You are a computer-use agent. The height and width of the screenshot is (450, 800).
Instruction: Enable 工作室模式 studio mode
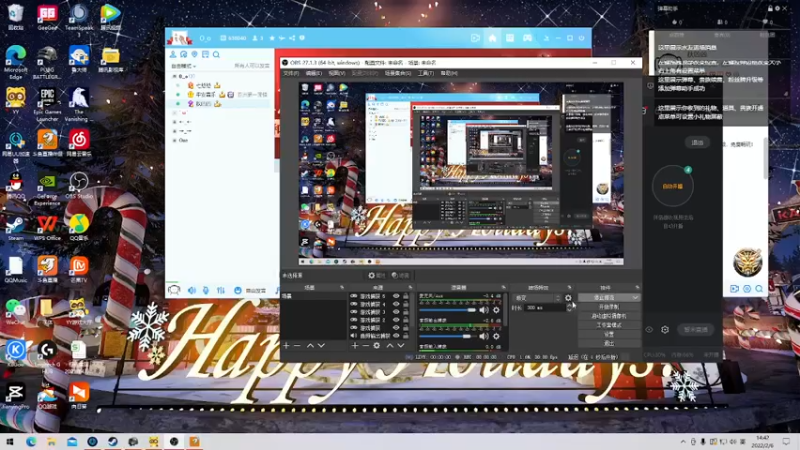pos(609,325)
